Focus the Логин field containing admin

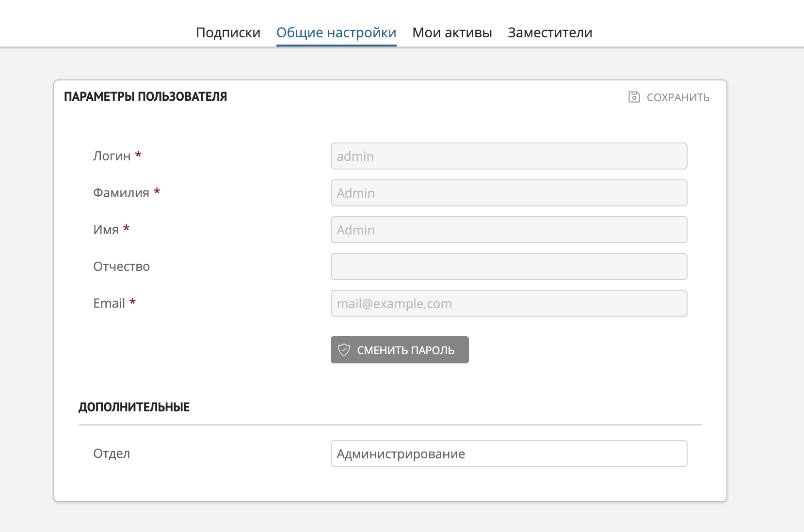pyautogui.click(x=509, y=156)
